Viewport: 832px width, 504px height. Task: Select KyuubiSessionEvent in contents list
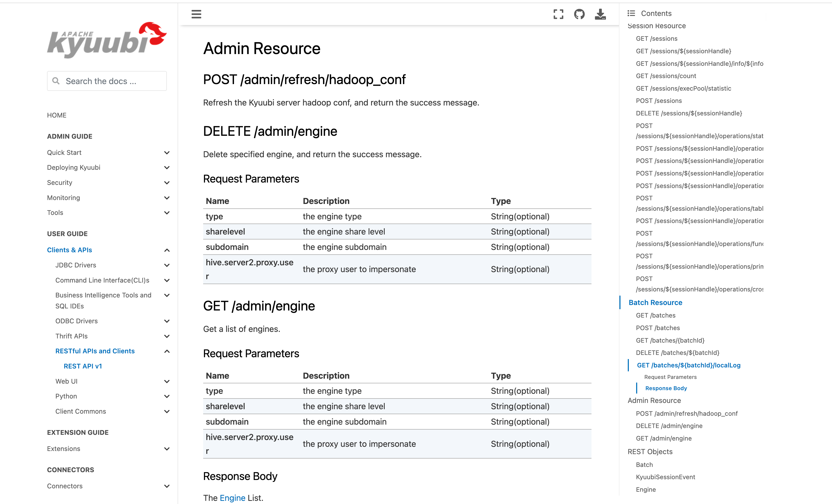tap(665, 477)
